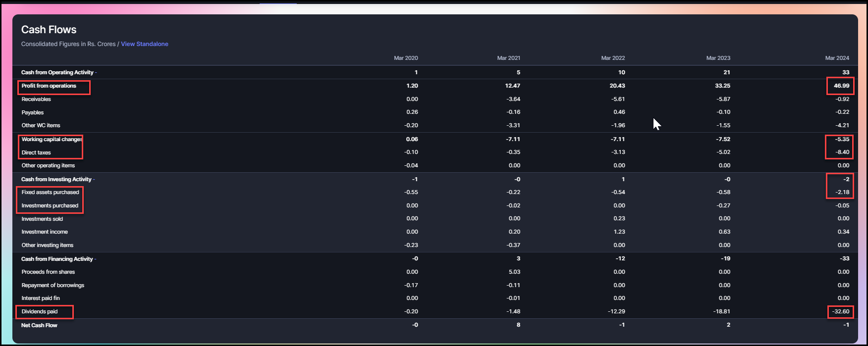
Task: Select the Receivables row label
Action: (x=36, y=99)
